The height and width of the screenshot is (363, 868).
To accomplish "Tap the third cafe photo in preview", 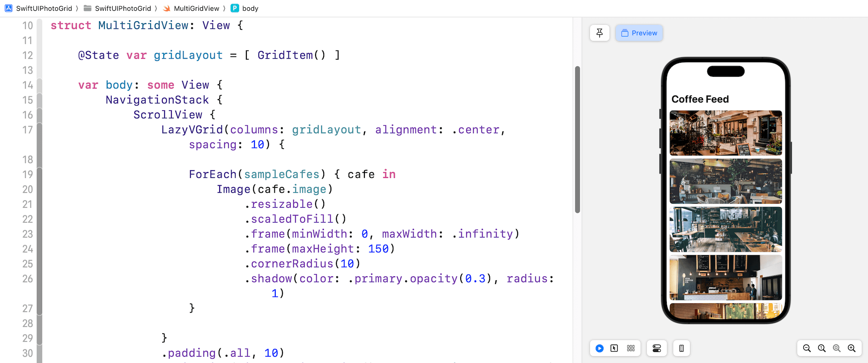I will point(726,229).
